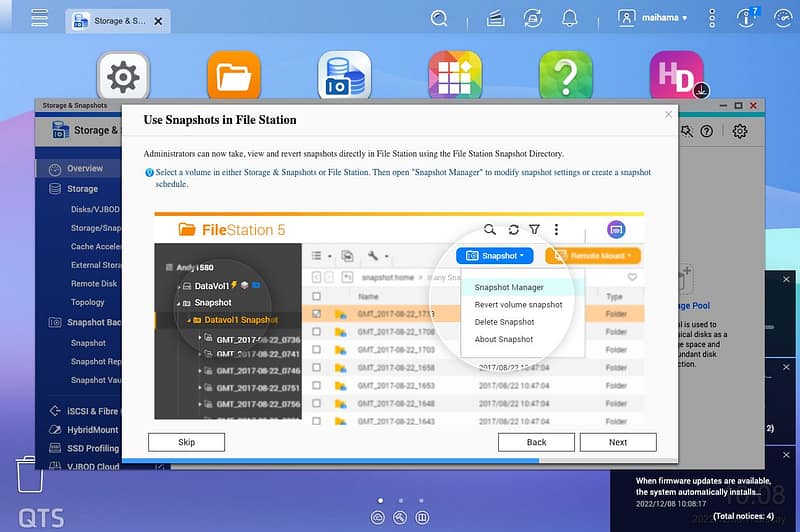Launch Storage & Snapshots desktop icon
Screen dimensions: 800x532
click(x=344, y=77)
